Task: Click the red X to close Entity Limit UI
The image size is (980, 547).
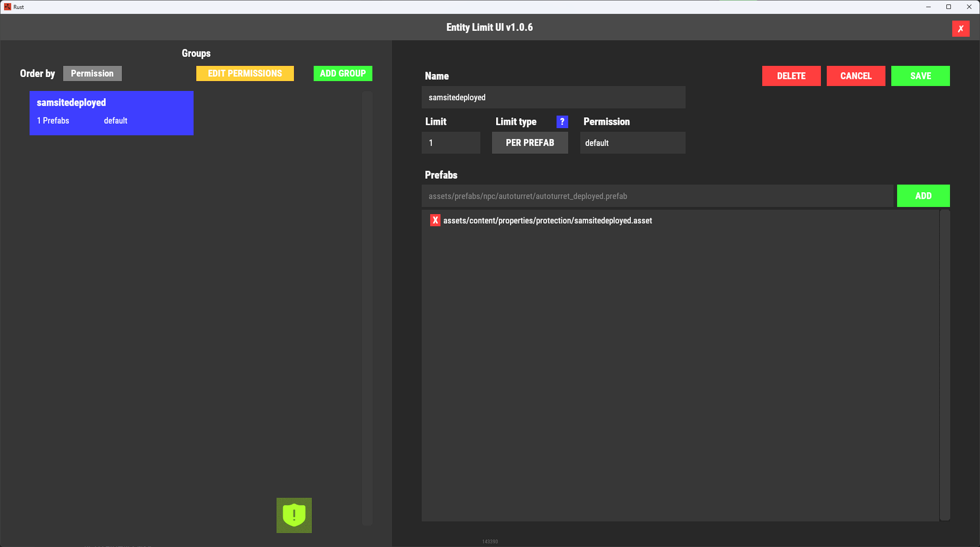Action: point(960,29)
